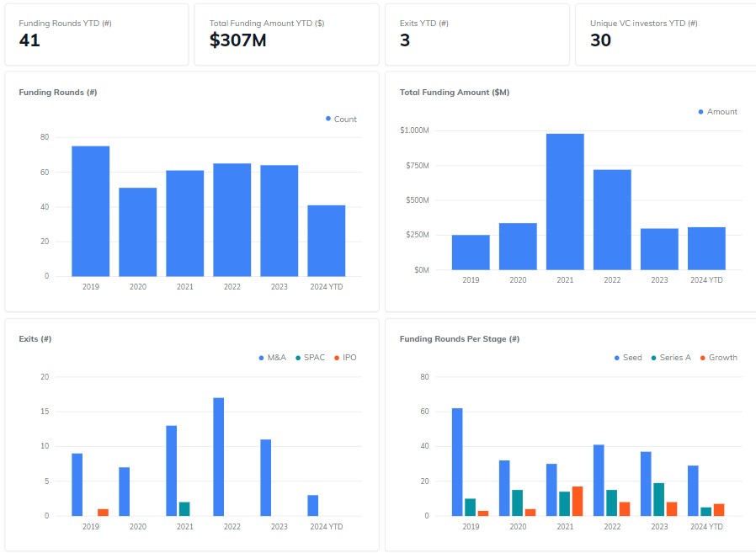The image size is (756, 553).
Task: Click the Unique VC investors YTD (#) label
Action: pyautogui.click(x=644, y=23)
